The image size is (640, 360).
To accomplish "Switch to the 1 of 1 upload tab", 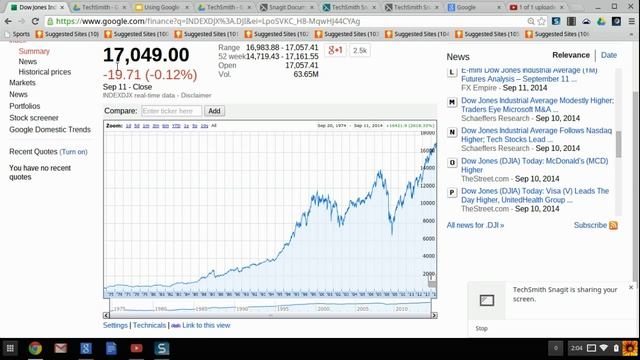I will (x=536, y=7).
